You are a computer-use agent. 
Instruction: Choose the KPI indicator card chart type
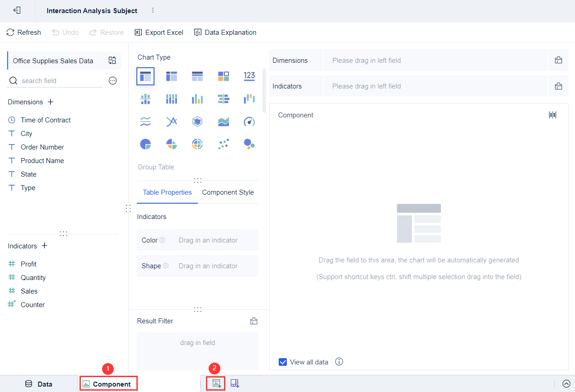click(249, 76)
